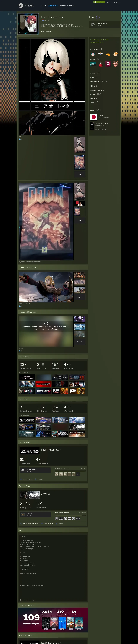Image resolution: width=138 pixels, height=644 pixels.
Task: Click the sign in link
Action: pyautogui.click(x=108, y=2)
